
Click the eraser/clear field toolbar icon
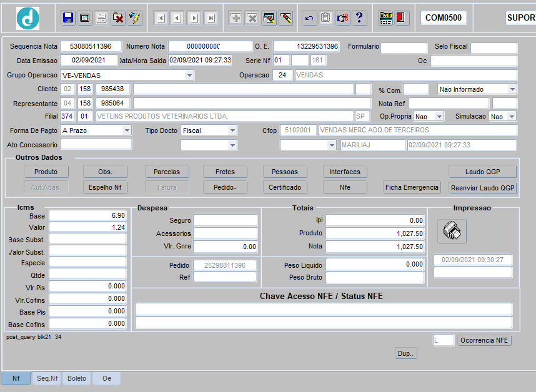(285, 17)
